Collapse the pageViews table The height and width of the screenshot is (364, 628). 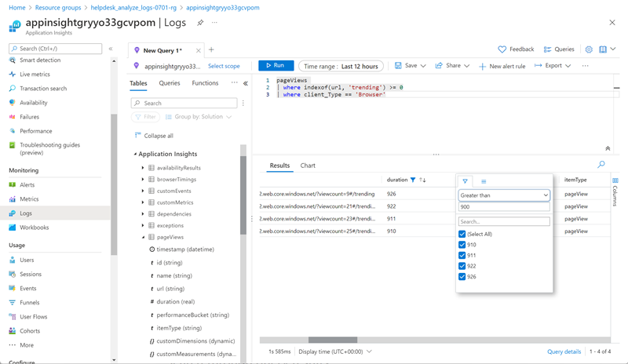click(x=143, y=237)
